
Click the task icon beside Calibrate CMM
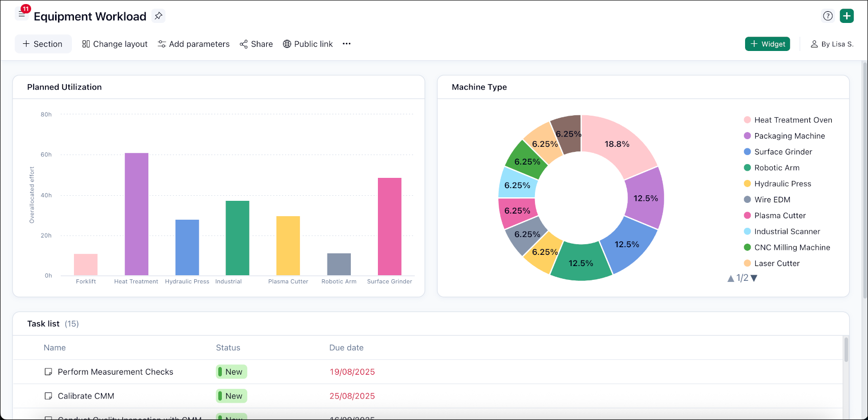(x=48, y=396)
